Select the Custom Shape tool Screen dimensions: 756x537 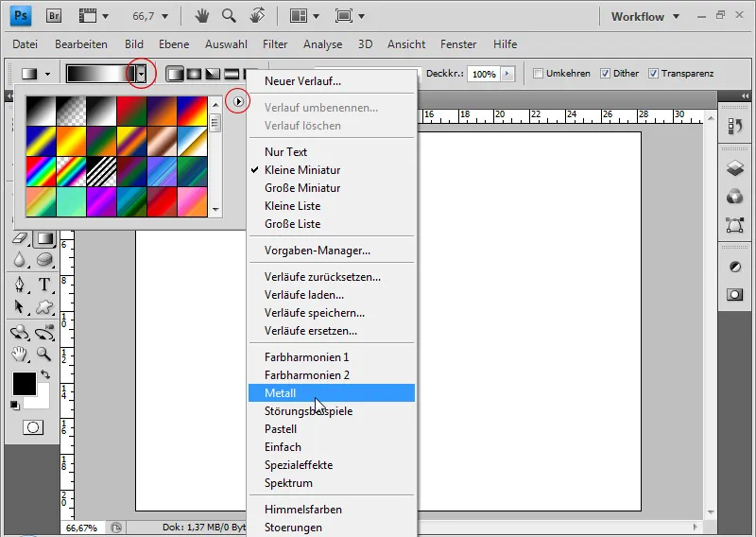(x=44, y=307)
